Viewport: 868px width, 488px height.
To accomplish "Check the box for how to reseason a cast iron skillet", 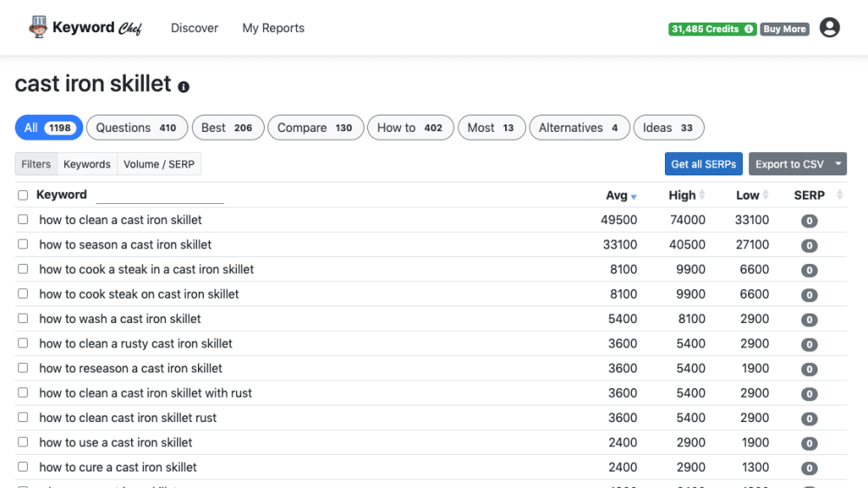I will [23, 368].
